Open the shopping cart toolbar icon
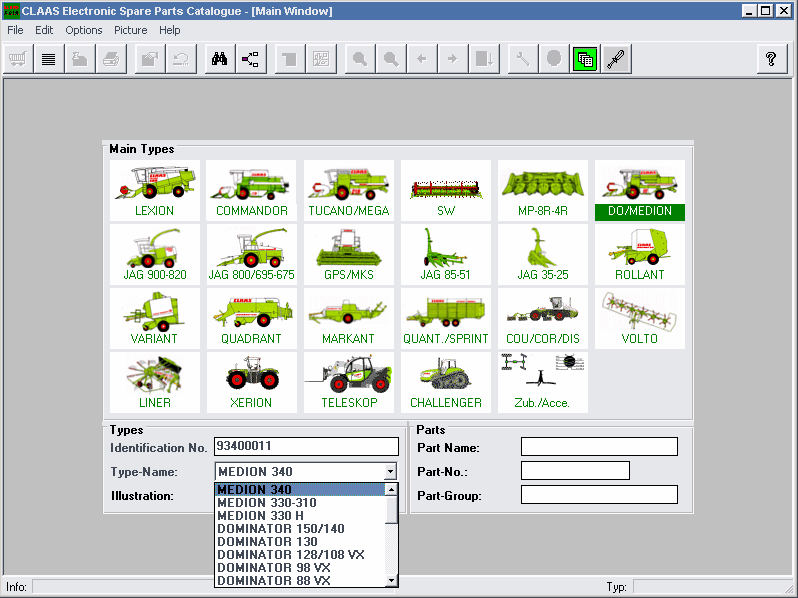798x598 pixels. tap(18, 59)
